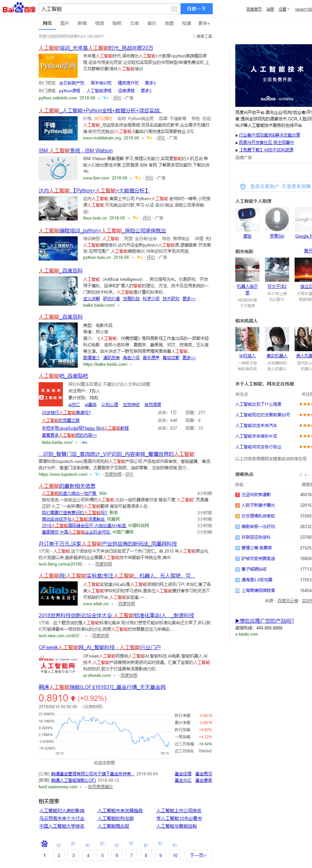
Task: Click the 百度一下 search button
Action: (196, 9)
